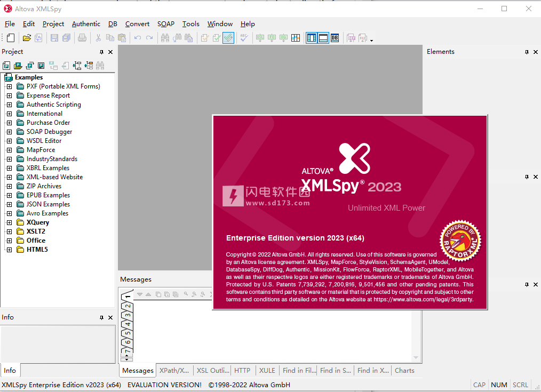Viewport: 541px width, 392px height.
Task: Toggle the DB toolbar button
Action: (335, 37)
